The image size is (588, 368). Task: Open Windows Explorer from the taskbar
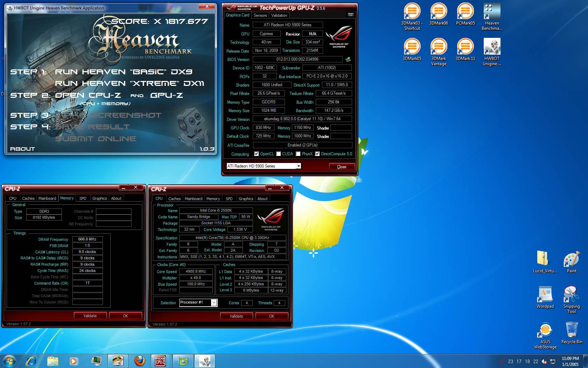click(53, 361)
